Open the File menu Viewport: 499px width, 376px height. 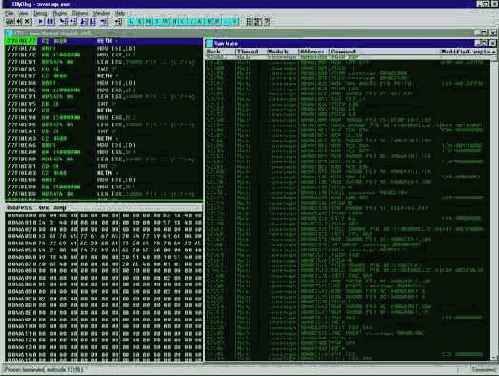point(9,13)
